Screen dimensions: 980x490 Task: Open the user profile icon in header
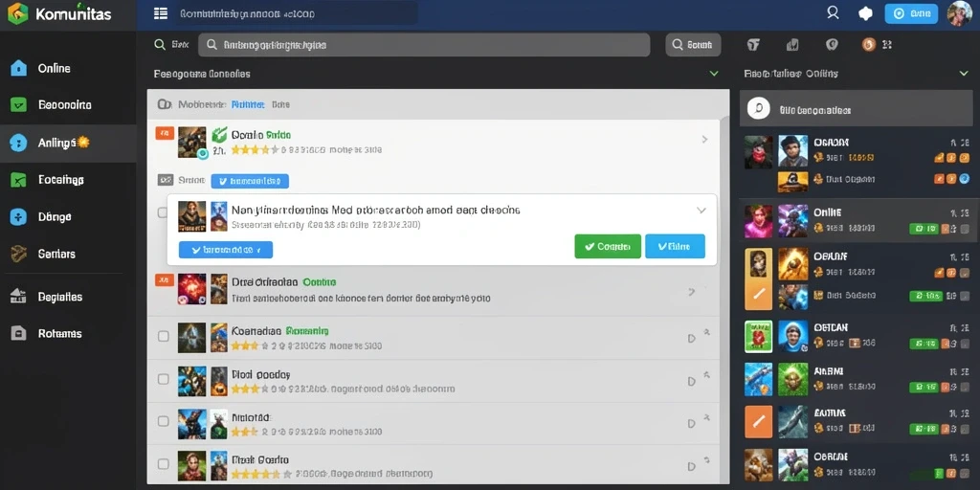[833, 12]
